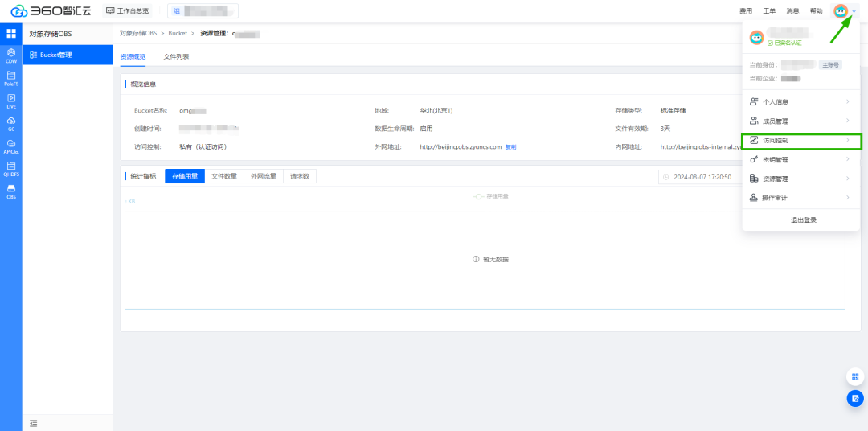Switch to the 资源概览 tab
This screenshot has width=868, height=431.
tap(133, 56)
